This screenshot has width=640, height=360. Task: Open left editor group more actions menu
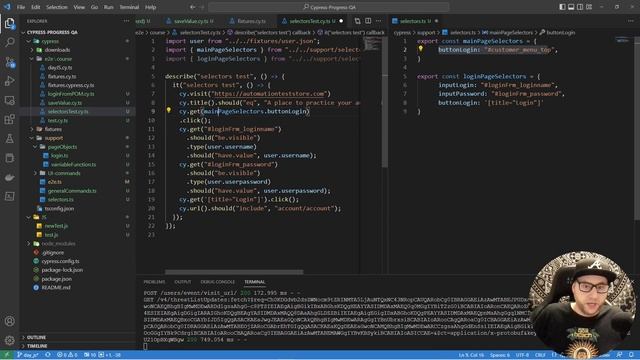point(379,21)
